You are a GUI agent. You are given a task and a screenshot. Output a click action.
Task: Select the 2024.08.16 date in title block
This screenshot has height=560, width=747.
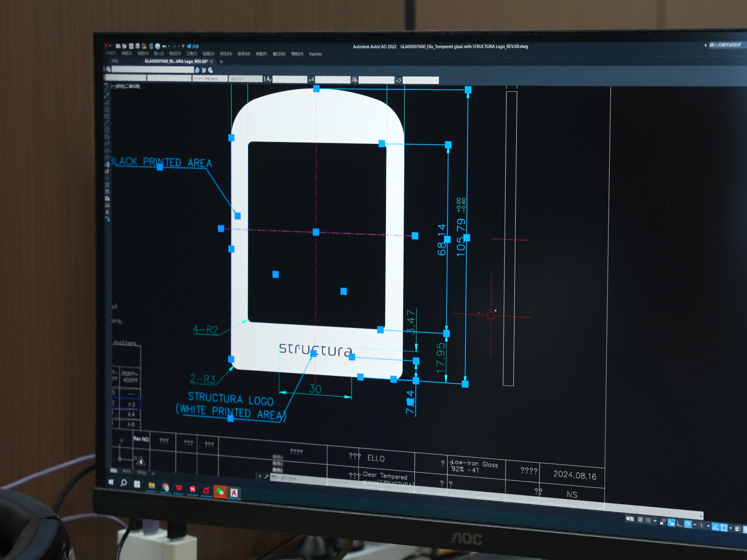(574, 475)
